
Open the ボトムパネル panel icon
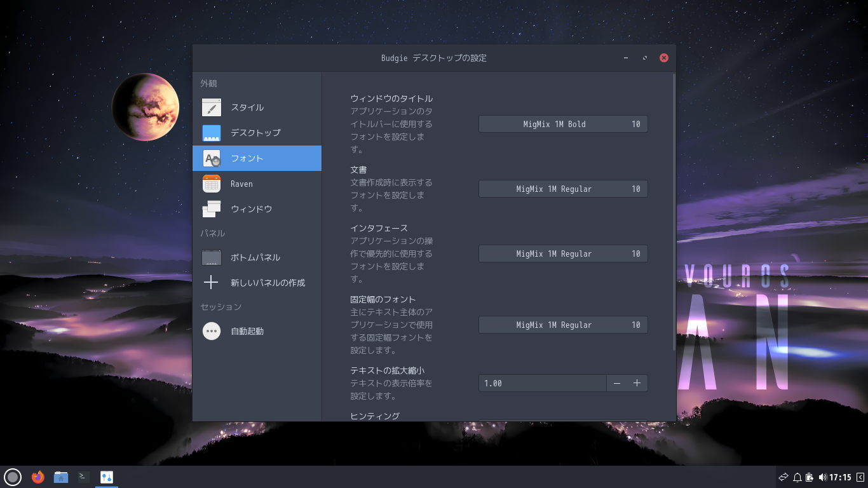point(212,257)
